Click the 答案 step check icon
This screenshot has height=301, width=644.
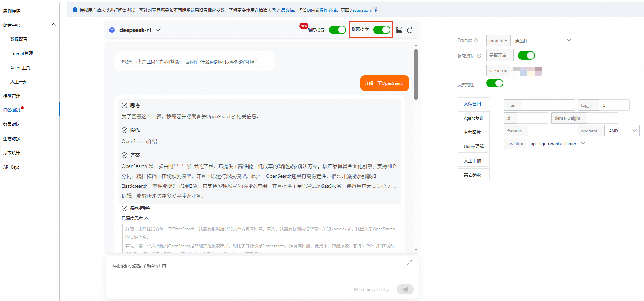(x=124, y=155)
